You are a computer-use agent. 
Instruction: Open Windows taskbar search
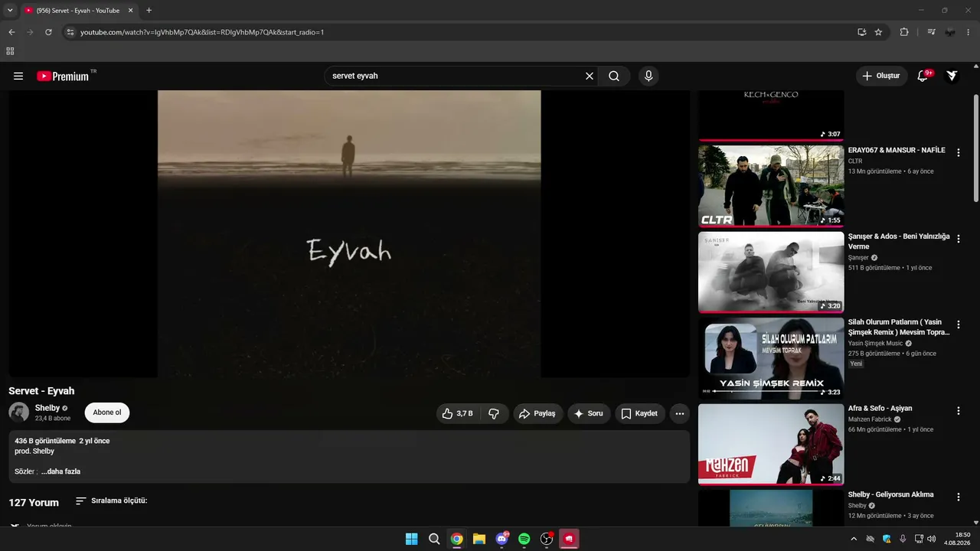[434, 539]
